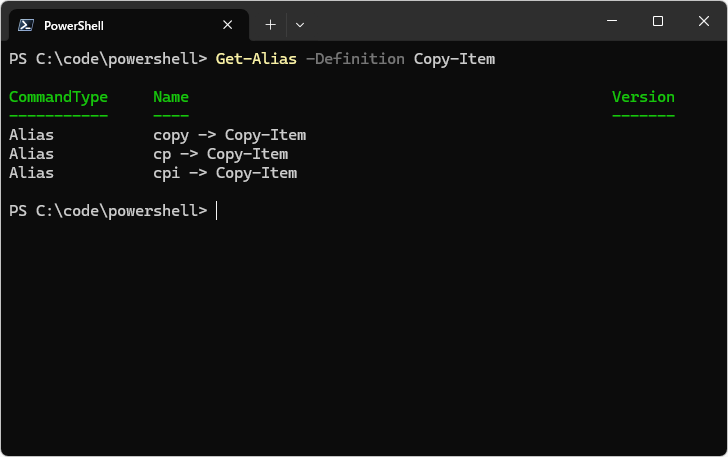Viewport: 728px width, 457px height.
Task: Minimize the terminal window
Action: pos(611,21)
